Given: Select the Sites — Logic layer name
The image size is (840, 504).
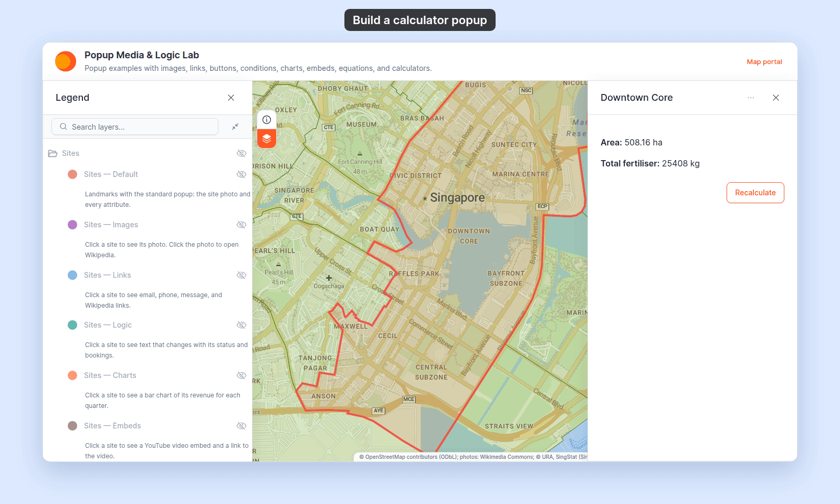Looking at the screenshot, I should coord(108,325).
